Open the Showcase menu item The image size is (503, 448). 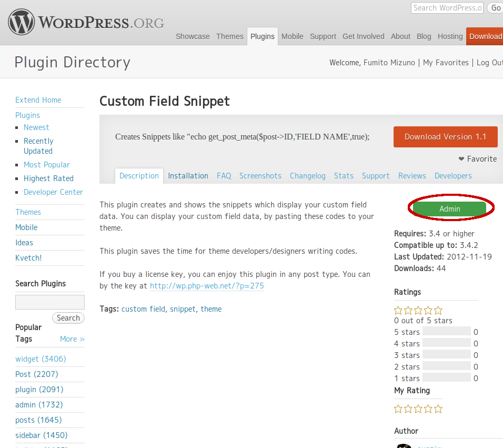coord(193,36)
